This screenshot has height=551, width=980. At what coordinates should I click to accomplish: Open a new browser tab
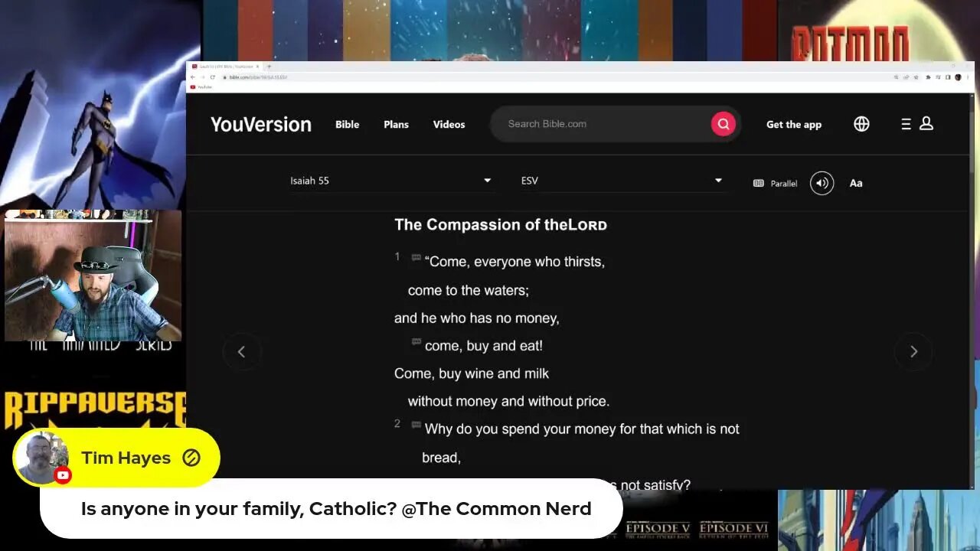(x=269, y=67)
